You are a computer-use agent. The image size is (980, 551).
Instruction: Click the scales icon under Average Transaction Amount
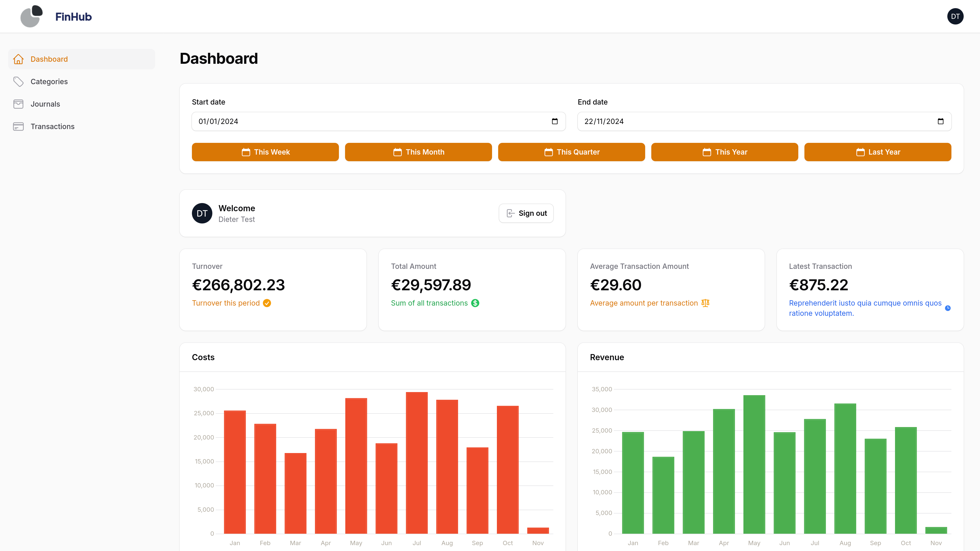(705, 303)
